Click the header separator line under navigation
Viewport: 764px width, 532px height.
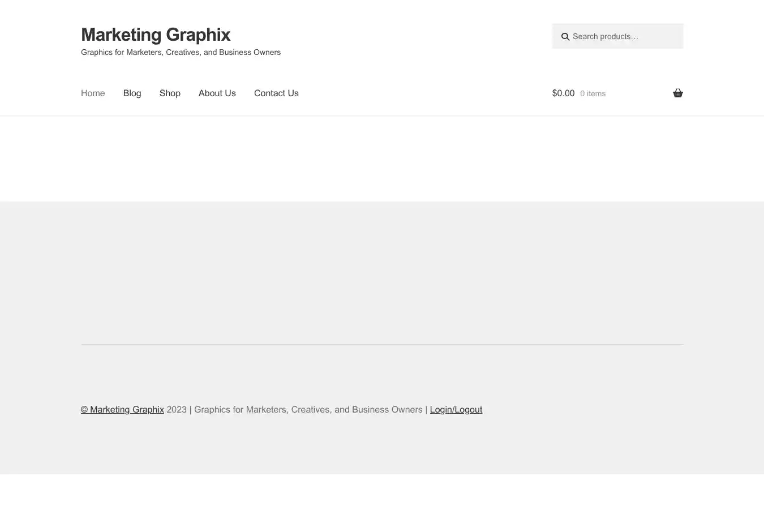tap(382, 115)
